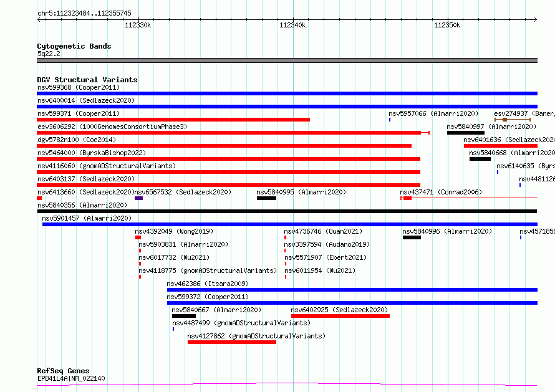Open the nsv599371 (Cooper2011) variant label
The image size is (555, 392).
[x=79, y=113]
